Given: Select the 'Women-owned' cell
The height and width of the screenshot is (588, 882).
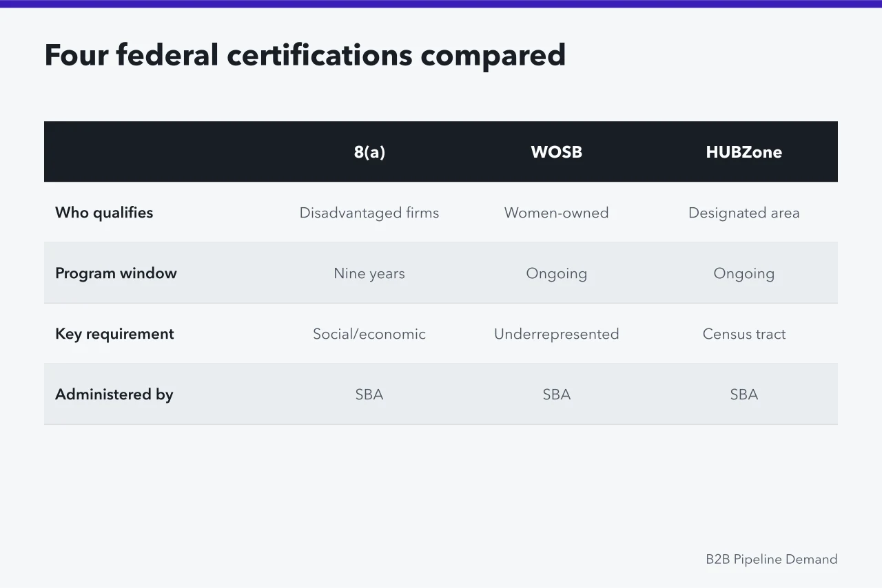Looking at the screenshot, I should point(557,213).
